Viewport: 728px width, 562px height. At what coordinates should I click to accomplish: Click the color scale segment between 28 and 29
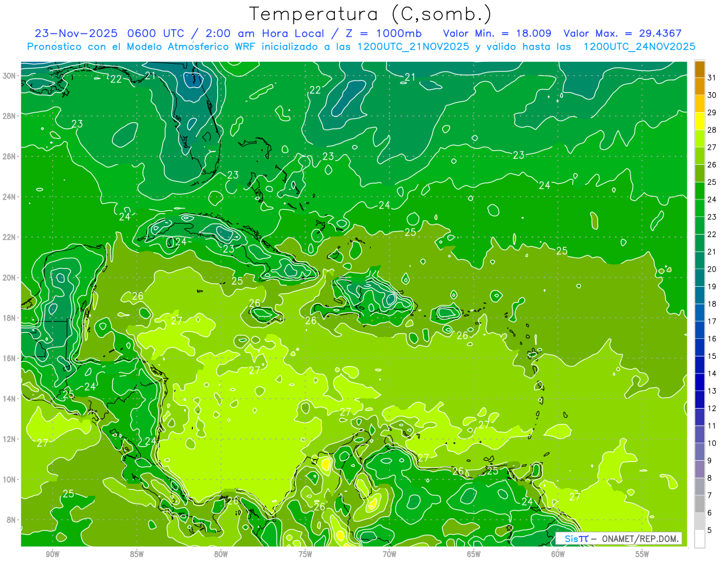699,121
